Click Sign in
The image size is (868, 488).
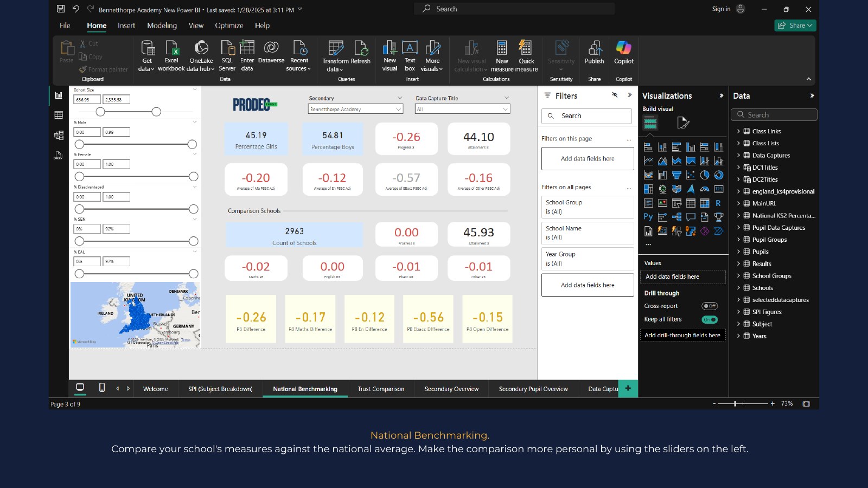[721, 9]
